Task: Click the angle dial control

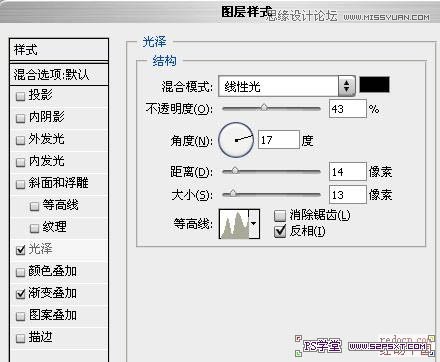Action: pos(236,140)
